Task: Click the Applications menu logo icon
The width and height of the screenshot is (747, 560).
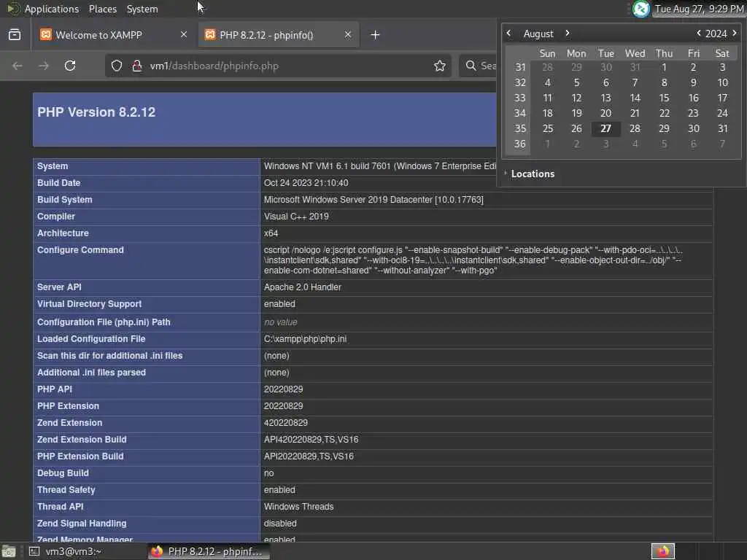Action: coord(12,9)
